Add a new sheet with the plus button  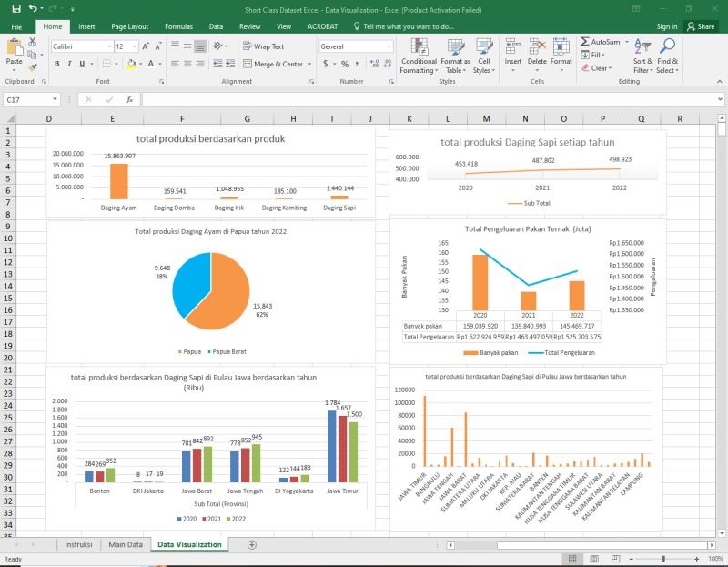(x=252, y=544)
